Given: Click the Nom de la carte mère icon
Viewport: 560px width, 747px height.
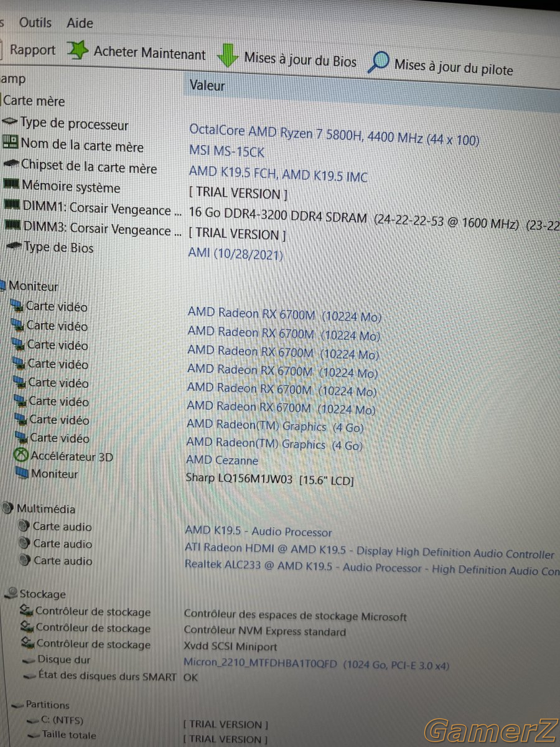Looking at the screenshot, I should (10, 142).
